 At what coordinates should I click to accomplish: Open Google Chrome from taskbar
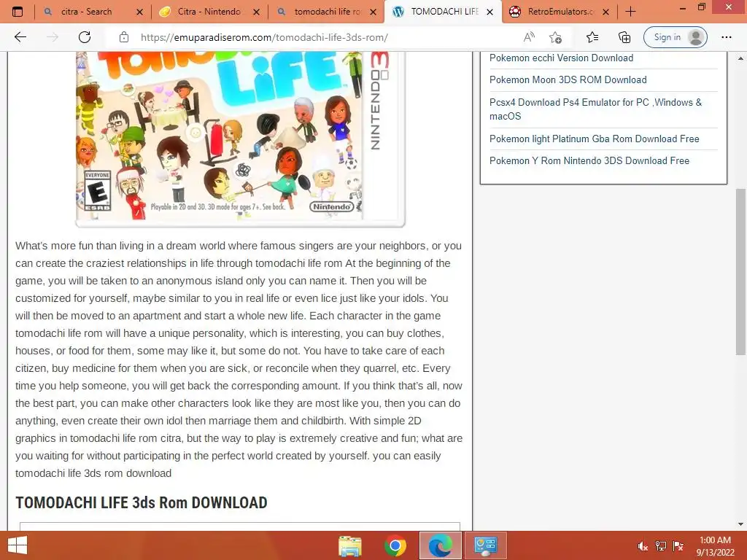pyautogui.click(x=395, y=545)
